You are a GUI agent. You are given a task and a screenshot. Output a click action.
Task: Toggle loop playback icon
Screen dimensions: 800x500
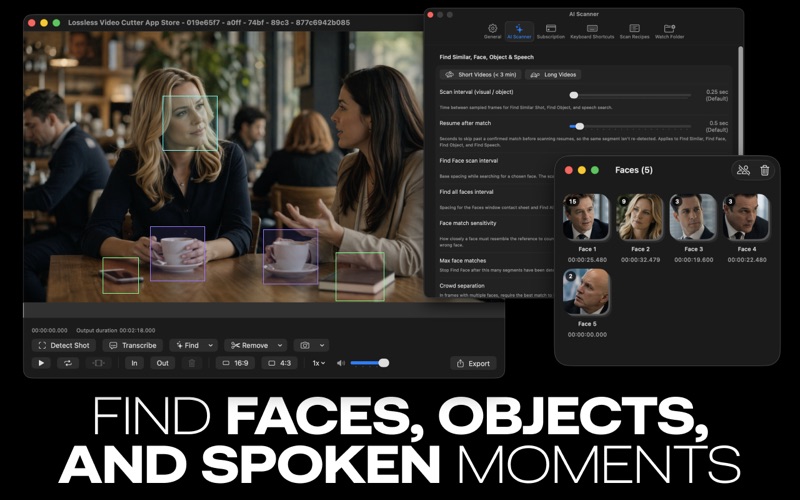67,363
